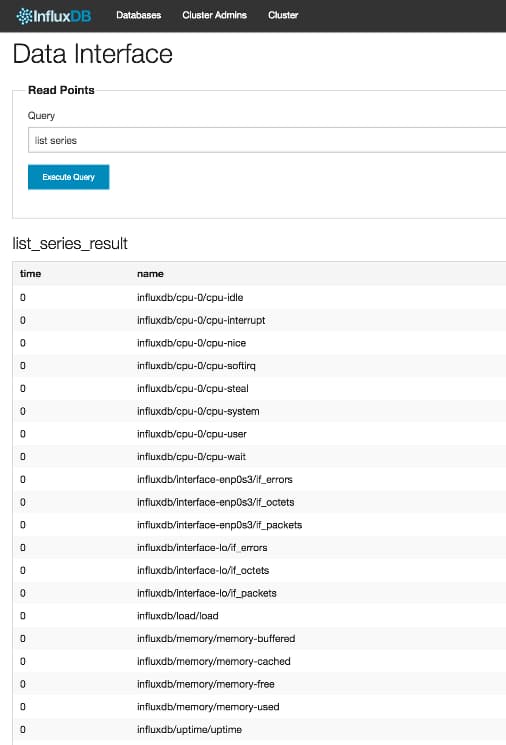The image size is (506, 745).
Task: Select row influxdb/uptime/uptime
Action: tap(259, 730)
